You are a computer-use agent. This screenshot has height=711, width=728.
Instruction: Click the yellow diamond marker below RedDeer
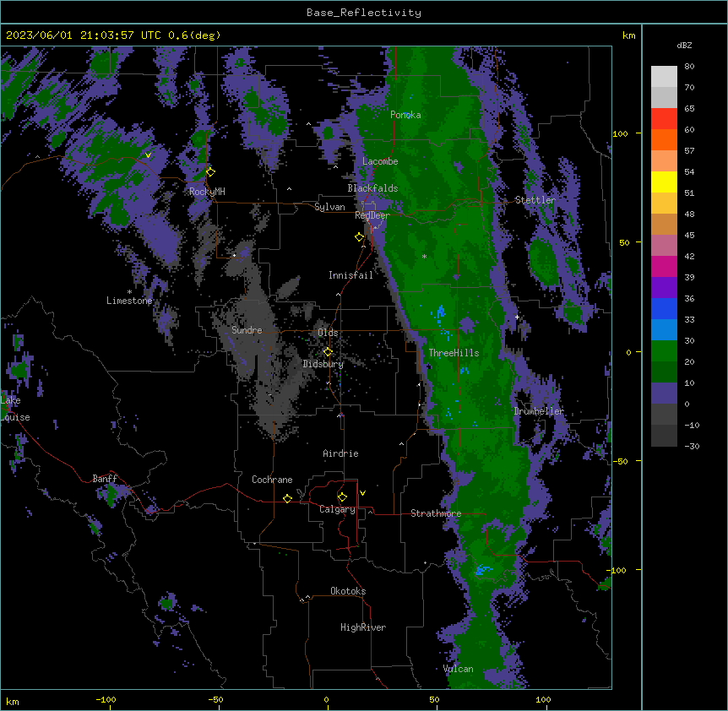pyautogui.click(x=359, y=237)
